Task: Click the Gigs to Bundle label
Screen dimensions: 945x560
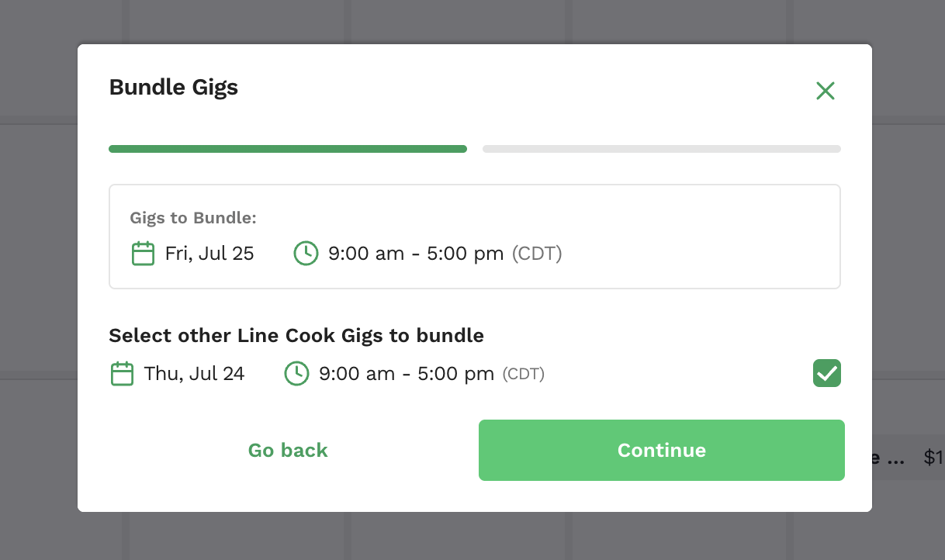Action: pos(193,218)
